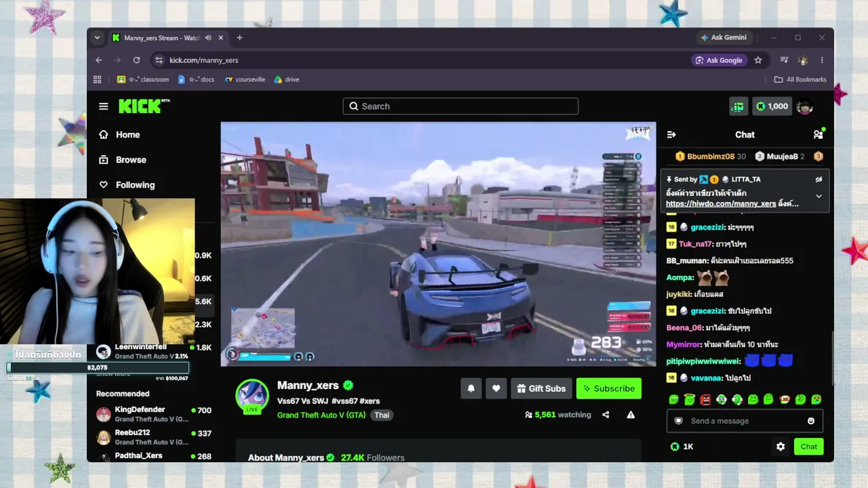Open the All Bookmarks folder

tap(800, 79)
